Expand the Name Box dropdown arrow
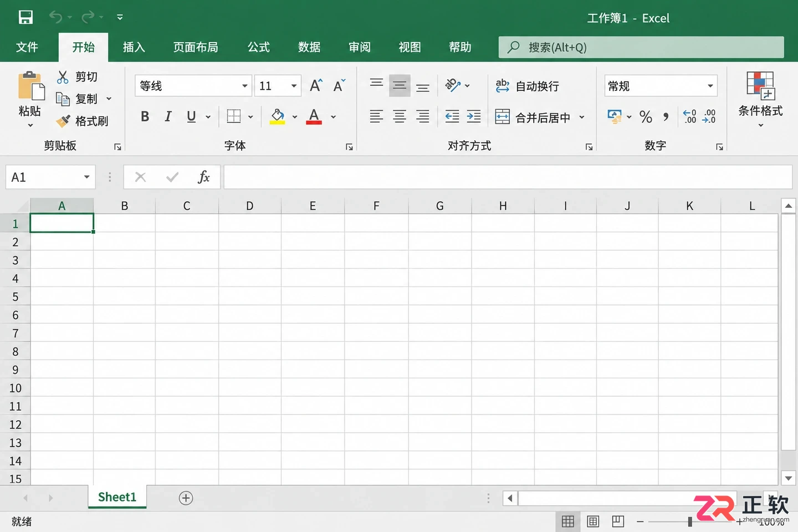The image size is (798, 532). (87, 177)
